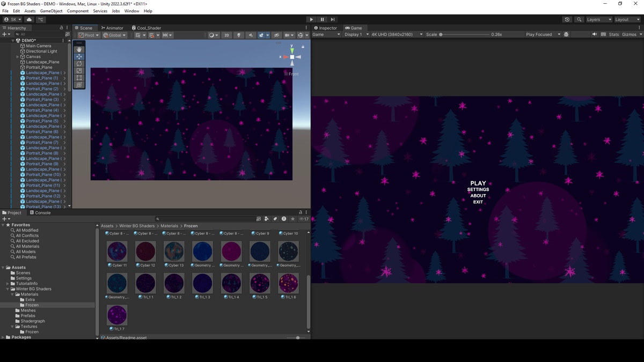
Task: Select the Rotate tool
Action: [79, 64]
